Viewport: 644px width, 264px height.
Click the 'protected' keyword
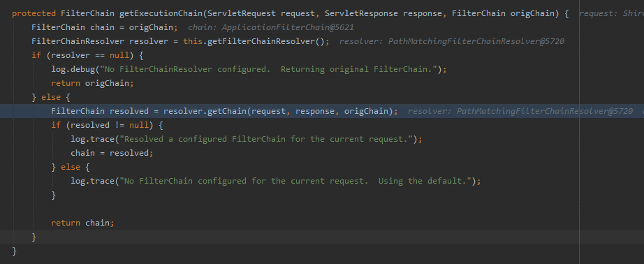click(34, 13)
